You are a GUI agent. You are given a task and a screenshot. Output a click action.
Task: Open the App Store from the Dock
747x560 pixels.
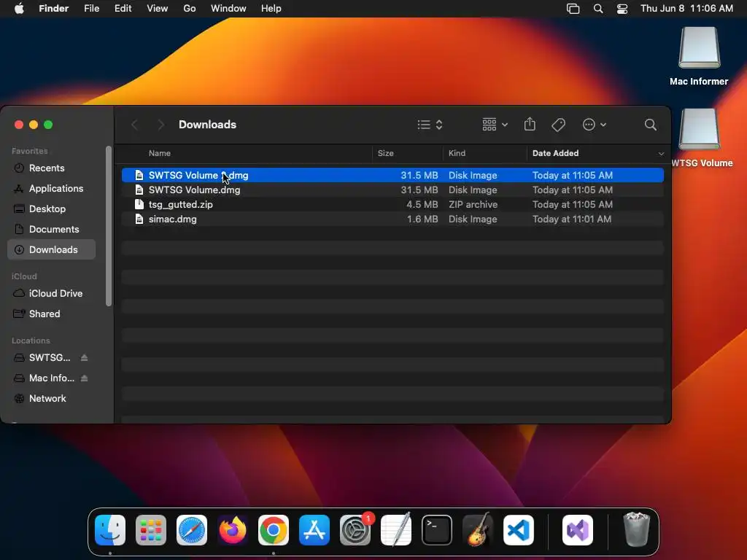(314, 530)
